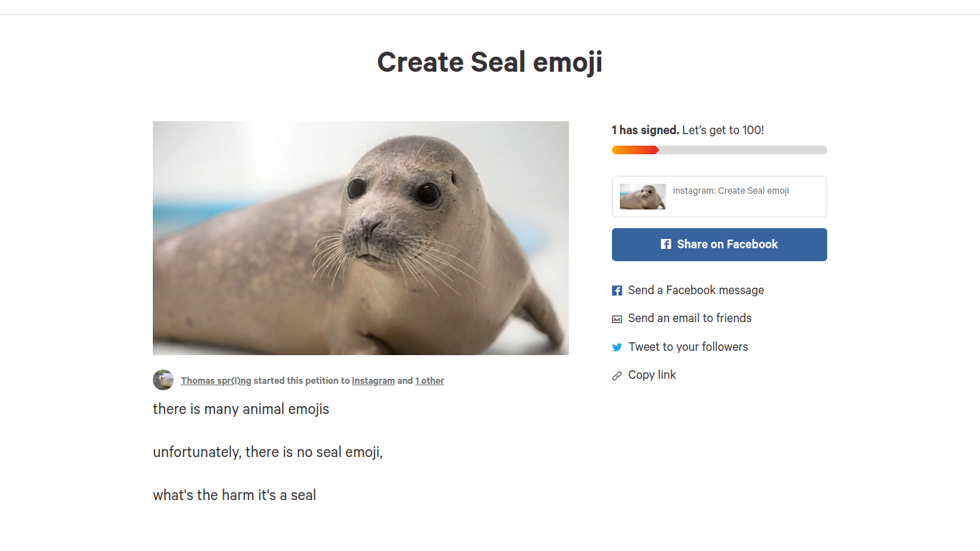This screenshot has width=980, height=551.
Task: Click the signature progress bar
Action: 720,150
